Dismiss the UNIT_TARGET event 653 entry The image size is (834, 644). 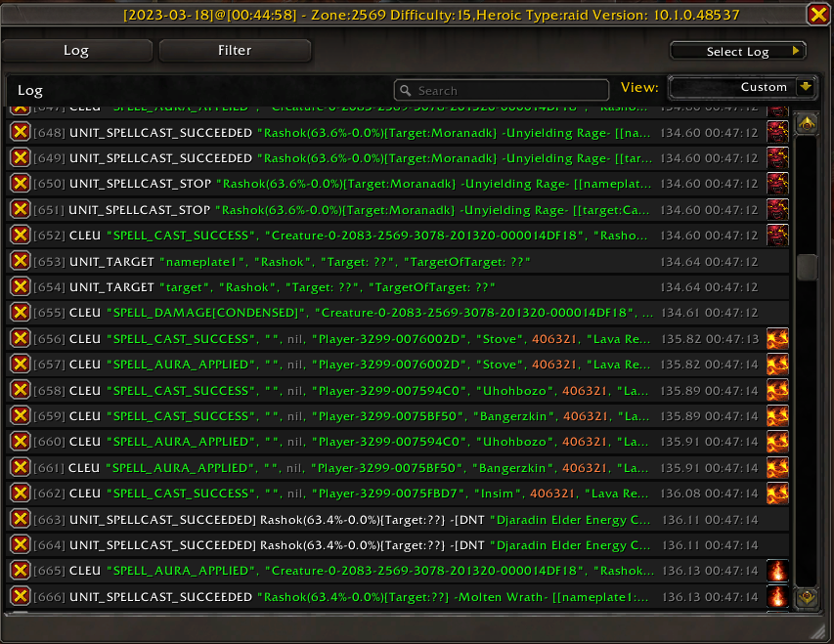tap(20, 261)
